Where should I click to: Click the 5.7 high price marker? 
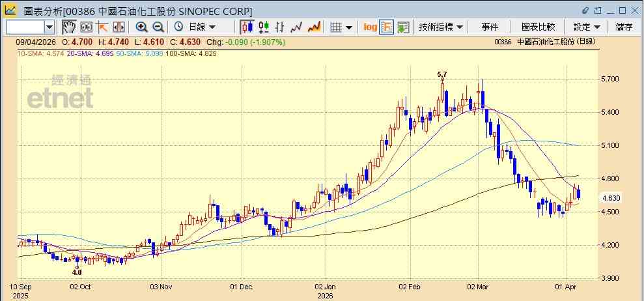pos(442,74)
